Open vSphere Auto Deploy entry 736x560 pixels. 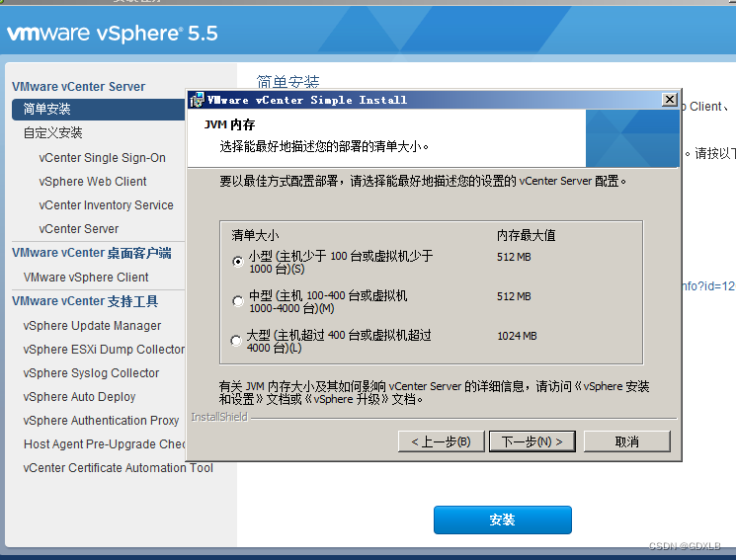(x=79, y=397)
